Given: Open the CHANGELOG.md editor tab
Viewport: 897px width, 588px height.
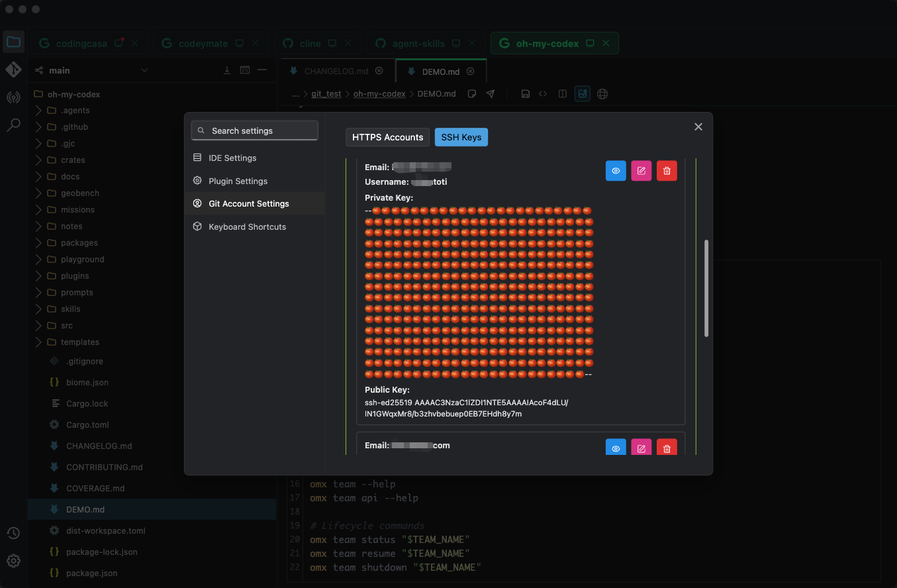Looking at the screenshot, I should pos(336,71).
